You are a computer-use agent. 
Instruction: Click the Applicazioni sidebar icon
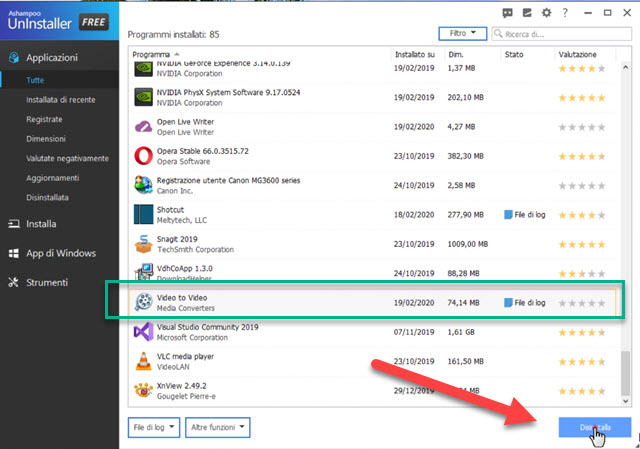coord(13,58)
